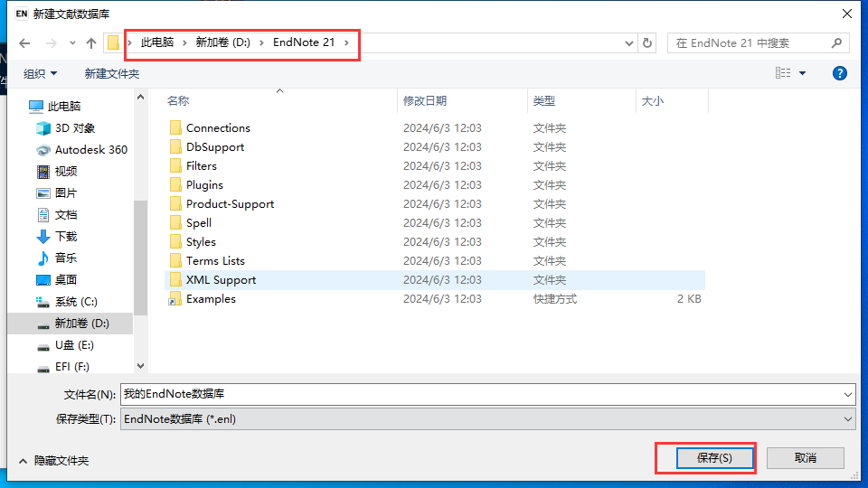Click the 取消 button
The width and height of the screenshot is (868, 488).
coord(806,458)
